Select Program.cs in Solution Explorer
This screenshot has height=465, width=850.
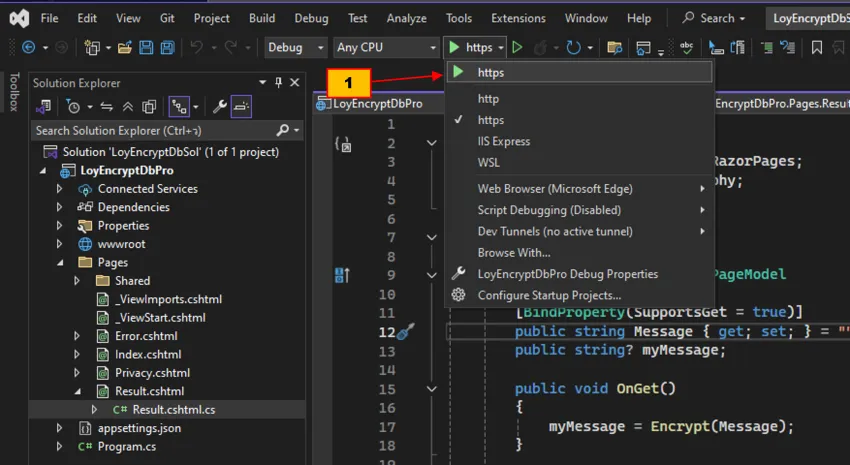126,446
